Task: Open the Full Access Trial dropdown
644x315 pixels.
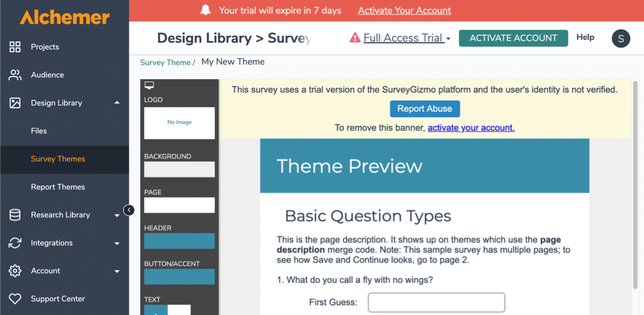Action: [x=407, y=38]
